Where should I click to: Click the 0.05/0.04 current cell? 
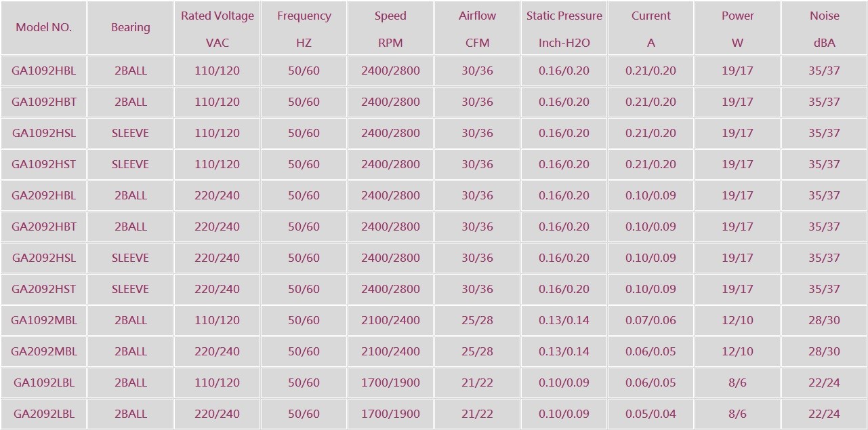pos(650,414)
